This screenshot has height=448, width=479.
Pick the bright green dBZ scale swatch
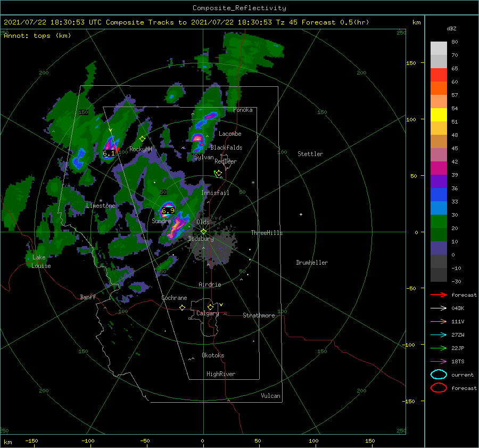pos(439,222)
